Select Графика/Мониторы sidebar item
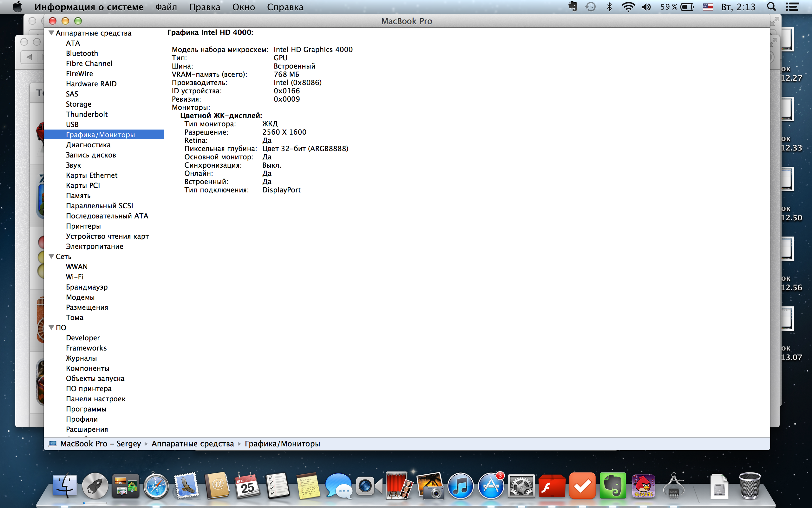 tap(104, 134)
